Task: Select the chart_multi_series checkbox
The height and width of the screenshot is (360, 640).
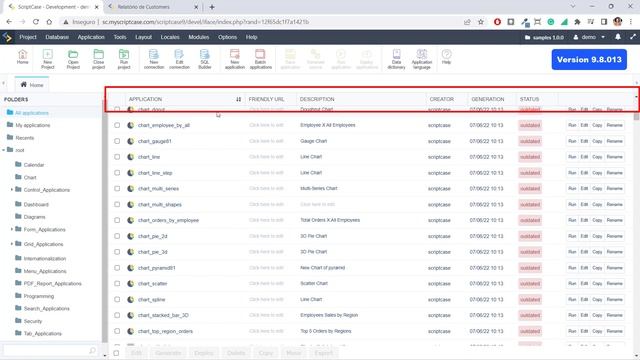Action: (117, 189)
